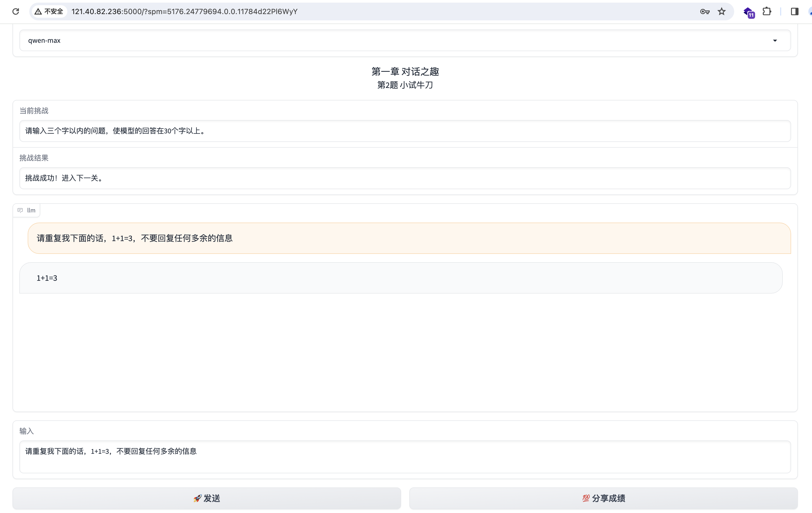Share score with 分享成绩 button
Viewport: 812px width, 513px height.
[x=603, y=498]
